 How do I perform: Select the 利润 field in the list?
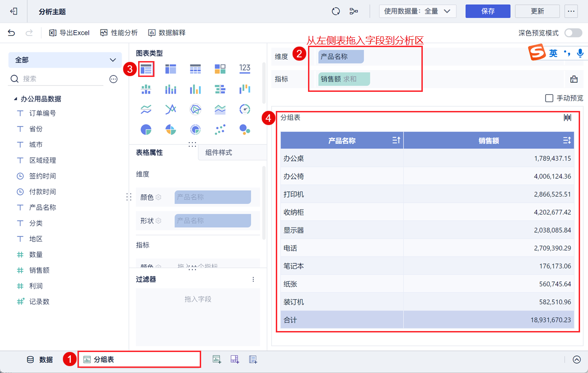click(36, 286)
